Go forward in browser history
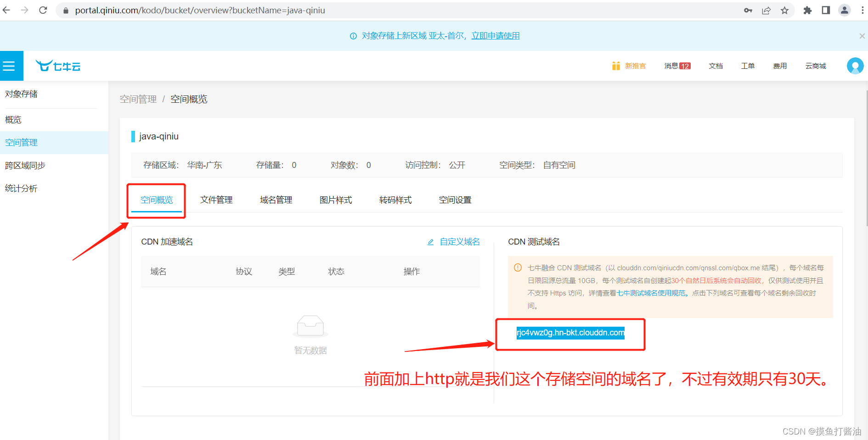 (x=25, y=10)
